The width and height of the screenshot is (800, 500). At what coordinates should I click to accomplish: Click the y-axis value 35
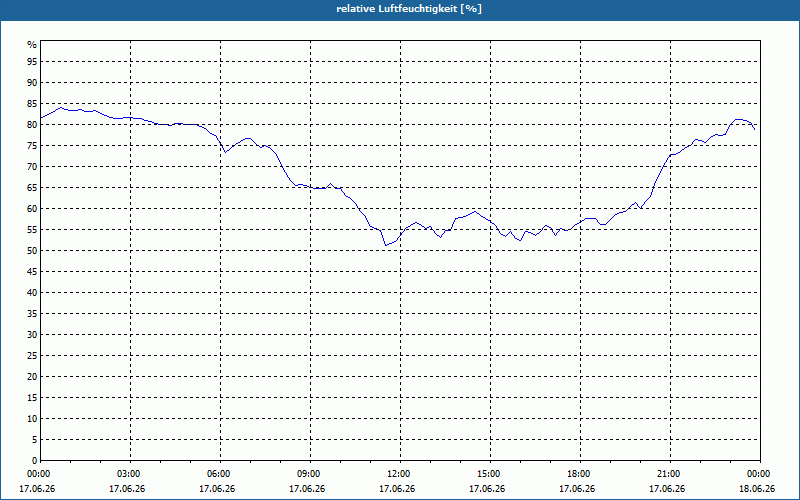coord(32,314)
